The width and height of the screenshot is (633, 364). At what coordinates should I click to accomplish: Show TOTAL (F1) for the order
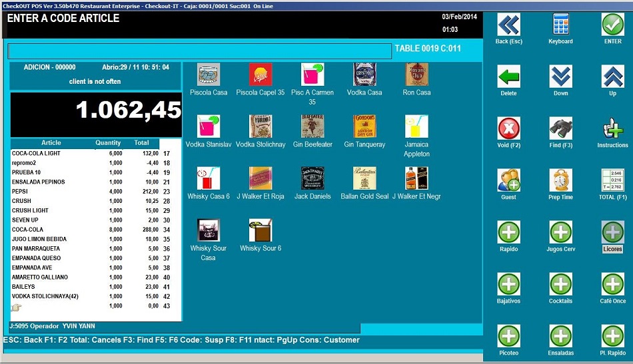pyautogui.click(x=612, y=180)
